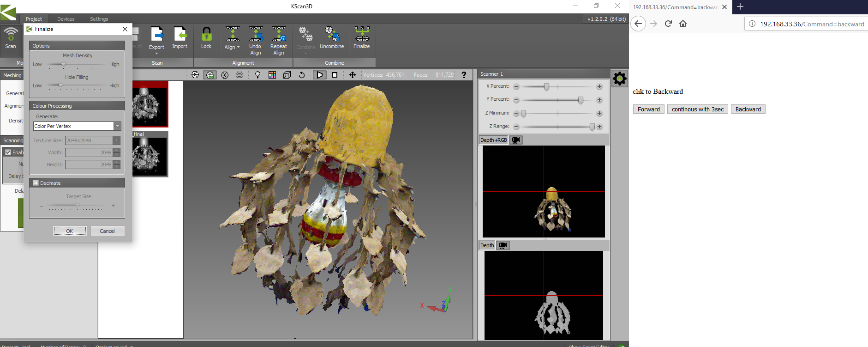868x347 pixels.
Task: Click the Mesh Density slider handle
Action: [64, 64]
